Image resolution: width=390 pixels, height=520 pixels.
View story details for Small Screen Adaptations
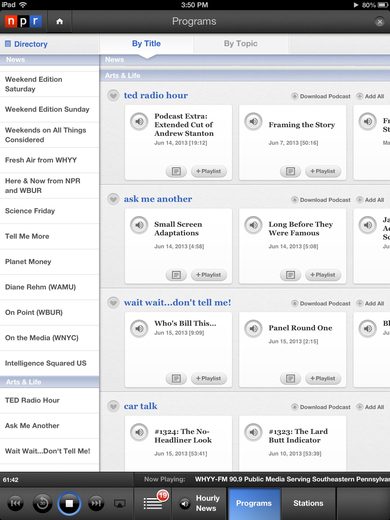click(176, 275)
